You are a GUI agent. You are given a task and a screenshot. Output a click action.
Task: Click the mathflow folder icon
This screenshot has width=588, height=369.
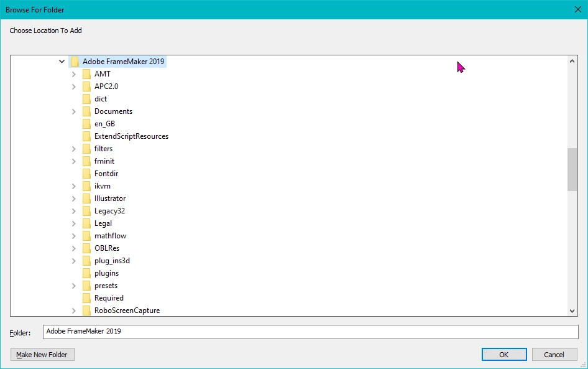[x=86, y=236]
